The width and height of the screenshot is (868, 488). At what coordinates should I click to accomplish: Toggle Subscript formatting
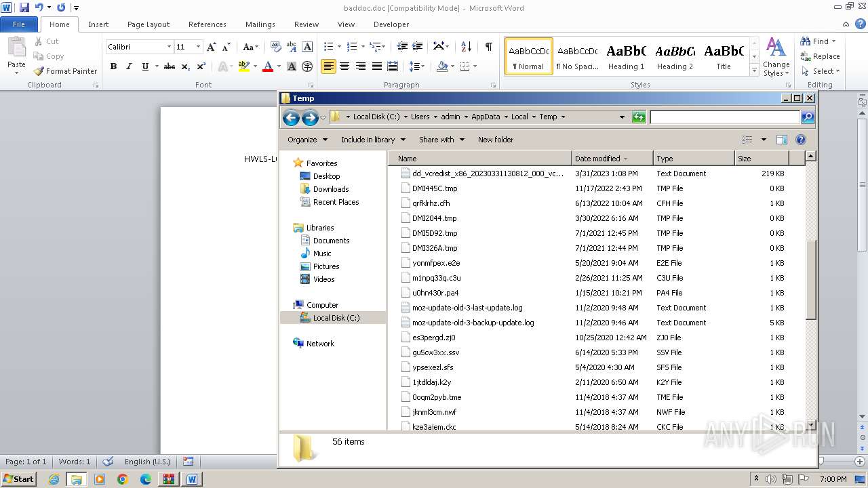[x=185, y=66]
